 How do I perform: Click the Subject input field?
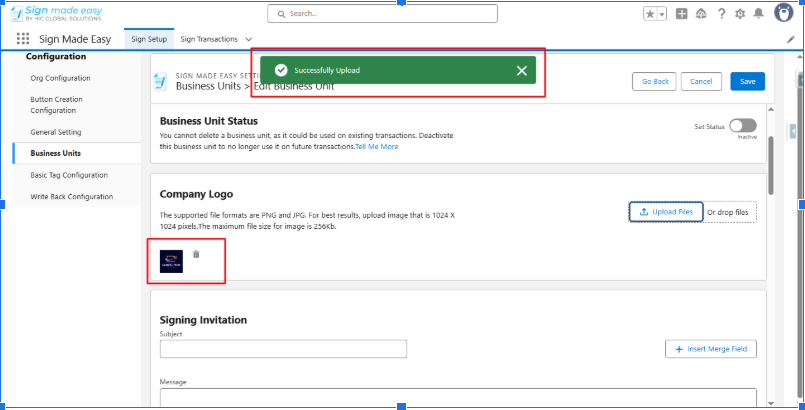pos(283,349)
